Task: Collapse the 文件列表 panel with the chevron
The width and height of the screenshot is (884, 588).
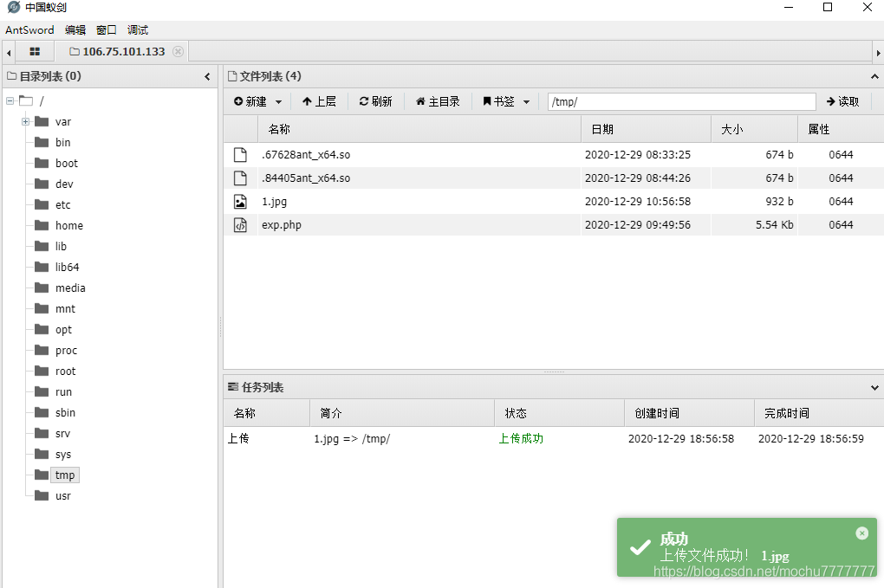Action: (874, 76)
